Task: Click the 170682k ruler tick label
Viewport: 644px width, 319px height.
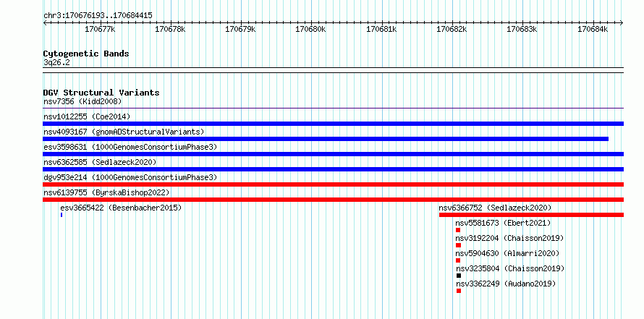Action: [452, 29]
